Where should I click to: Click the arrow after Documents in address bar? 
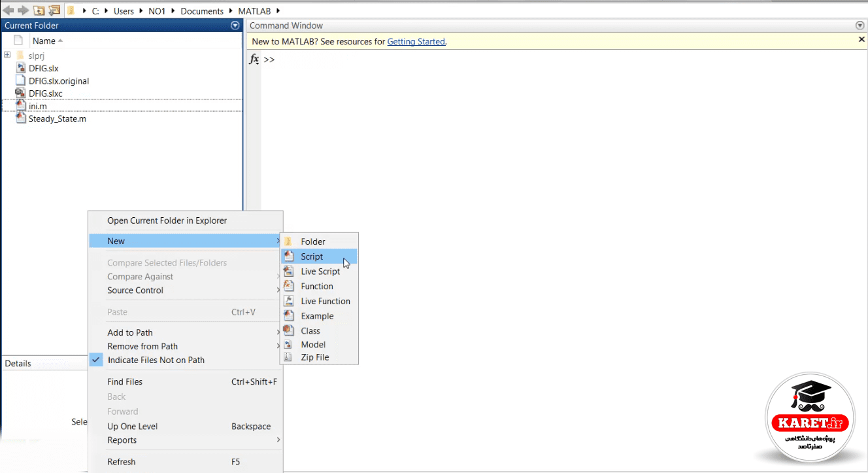(x=231, y=11)
